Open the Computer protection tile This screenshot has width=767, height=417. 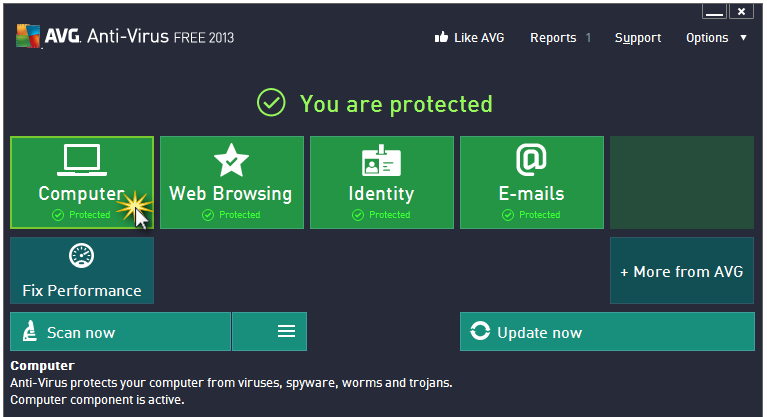(x=82, y=183)
